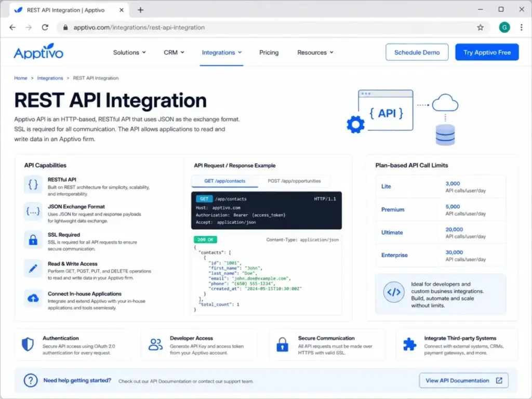Image resolution: width=532 pixels, height=399 pixels.
Task: Click the Lite plan row
Action: pos(441,187)
